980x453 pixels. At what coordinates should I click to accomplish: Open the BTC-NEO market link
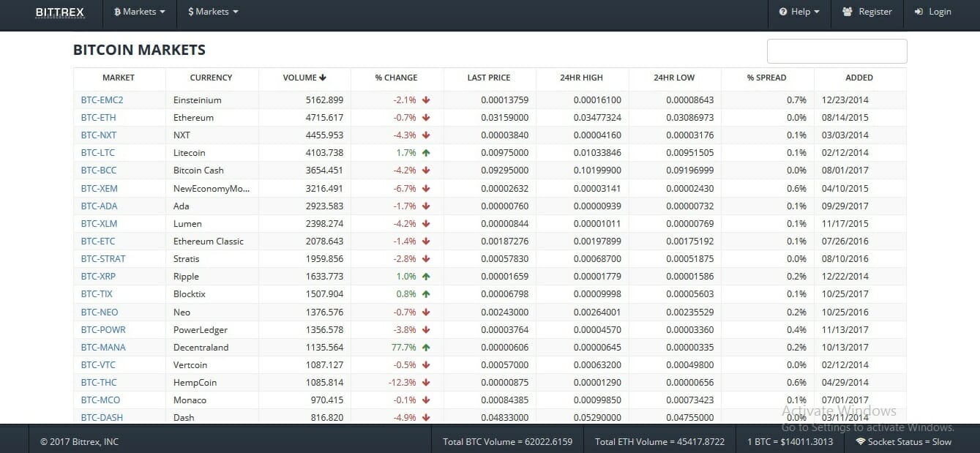click(x=100, y=312)
